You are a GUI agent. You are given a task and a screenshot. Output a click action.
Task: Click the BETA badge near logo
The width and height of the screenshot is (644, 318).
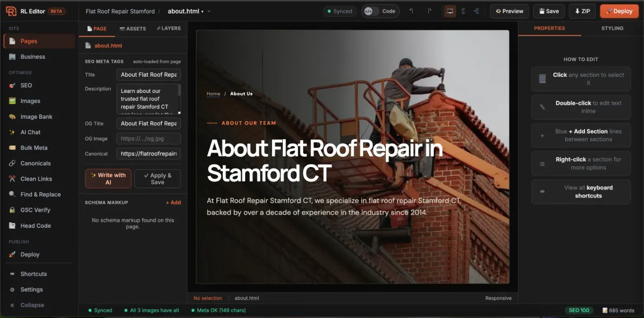(57, 11)
